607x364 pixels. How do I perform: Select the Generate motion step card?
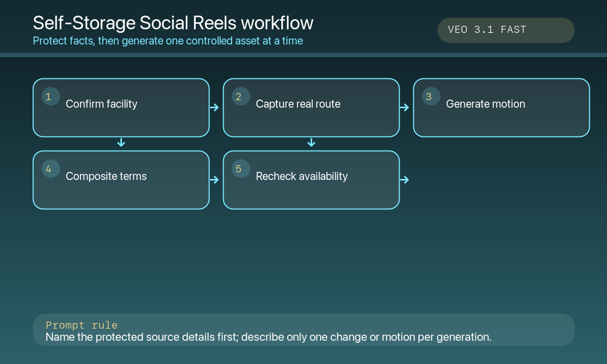click(501, 108)
